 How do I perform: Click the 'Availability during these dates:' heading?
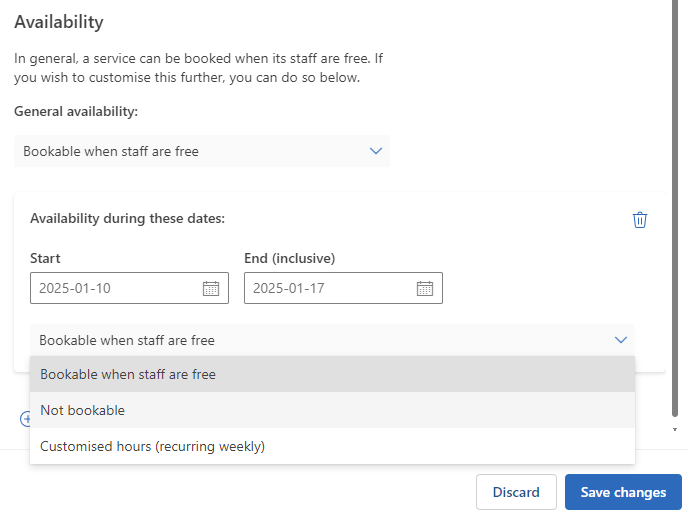pyautogui.click(x=127, y=218)
